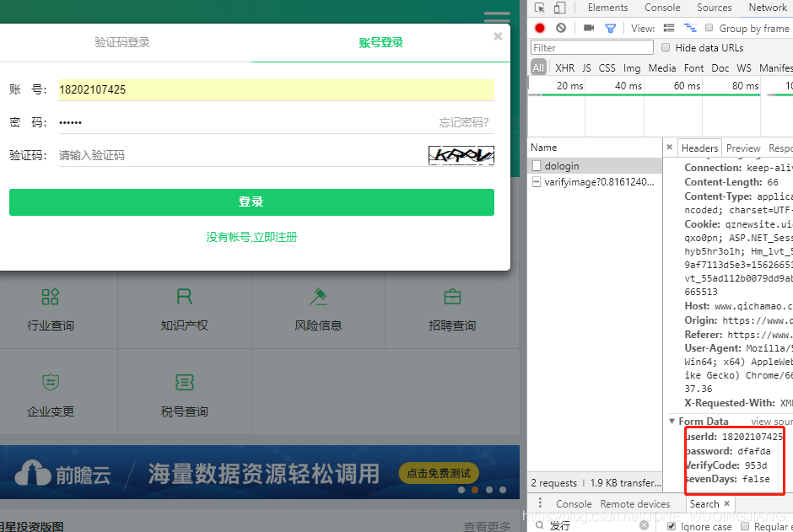Clear the network log icon
793x532 pixels.
(561, 29)
